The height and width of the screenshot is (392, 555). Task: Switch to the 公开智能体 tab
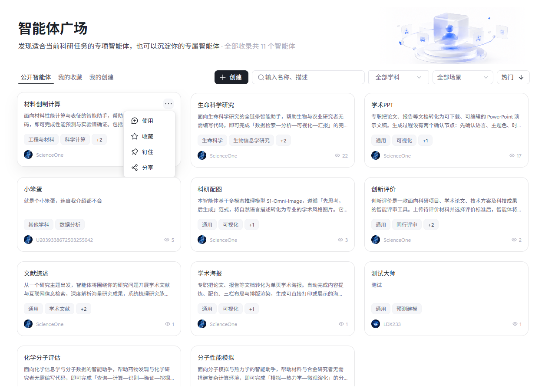(x=36, y=77)
